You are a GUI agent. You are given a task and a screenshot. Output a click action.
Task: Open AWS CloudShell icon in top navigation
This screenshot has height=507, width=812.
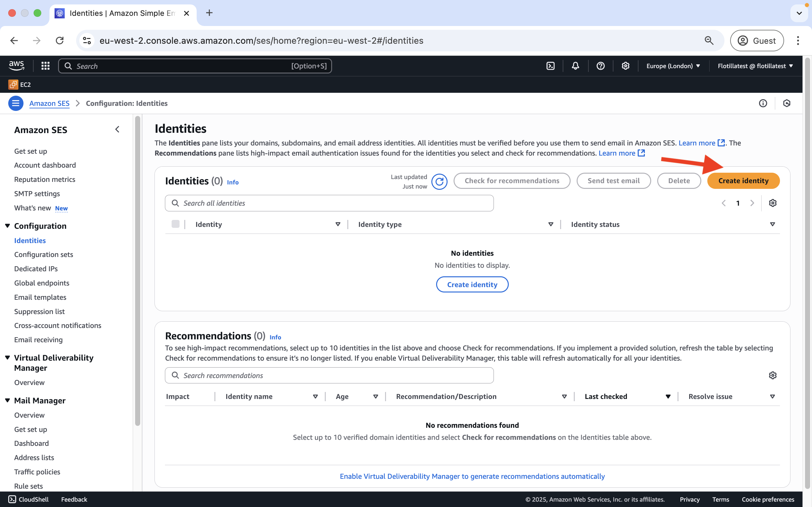point(550,66)
